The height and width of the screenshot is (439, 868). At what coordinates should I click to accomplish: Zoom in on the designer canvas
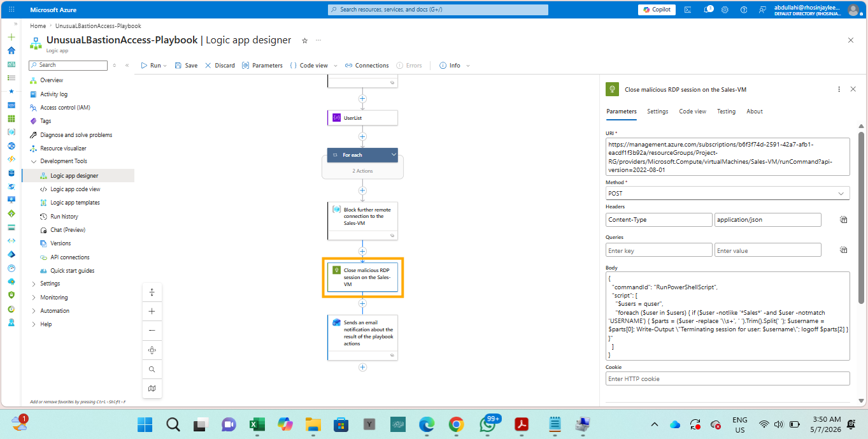coord(152,312)
